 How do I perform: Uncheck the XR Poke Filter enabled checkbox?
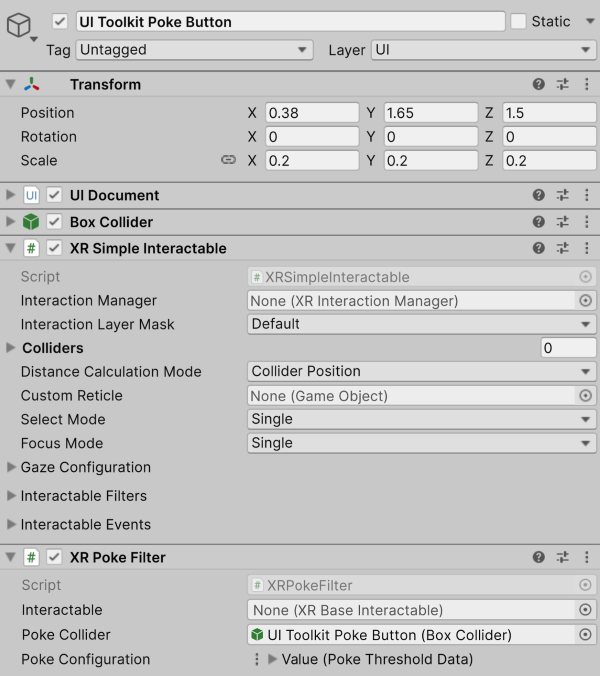coord(54,557)
